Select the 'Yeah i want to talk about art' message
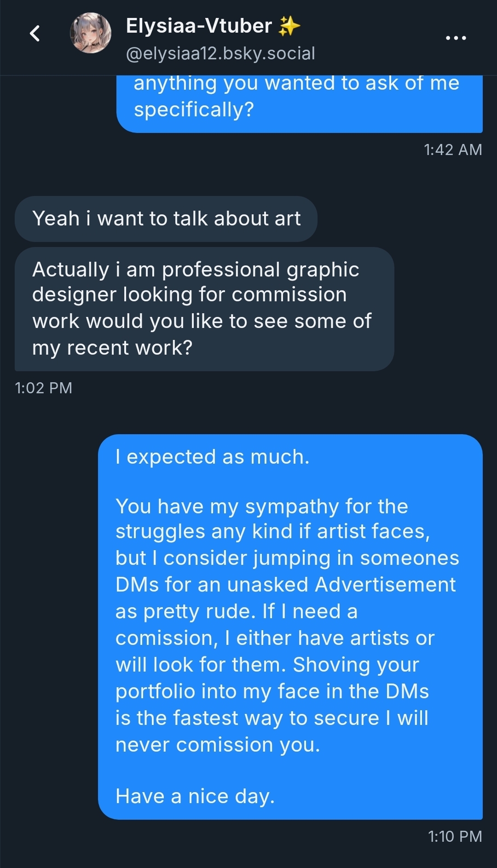Image resolution: width=497 pixels, height=868 pixels. [x=166, y=218]
